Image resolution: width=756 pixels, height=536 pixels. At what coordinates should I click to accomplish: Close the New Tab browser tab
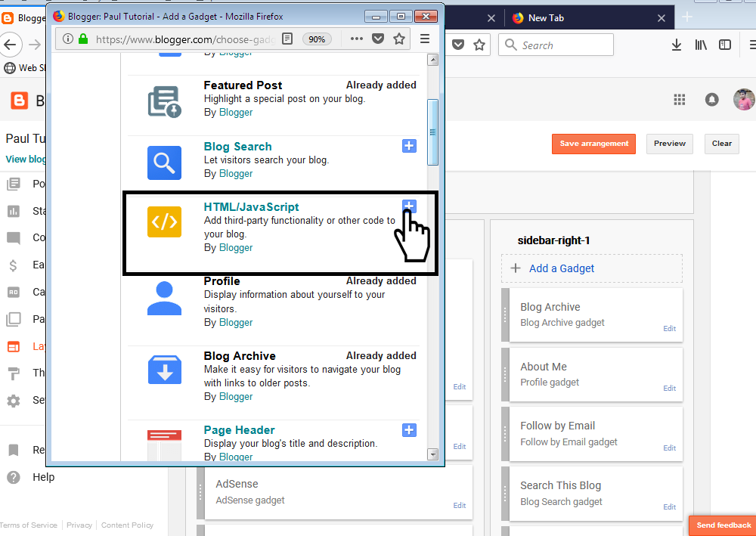[661, 18]
